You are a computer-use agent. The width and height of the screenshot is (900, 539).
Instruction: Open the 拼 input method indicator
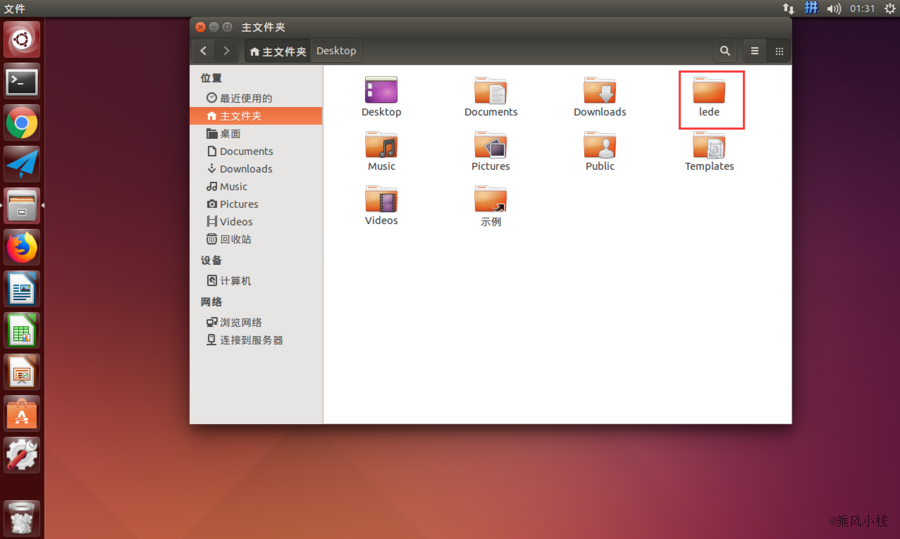[x=810, y=8]
